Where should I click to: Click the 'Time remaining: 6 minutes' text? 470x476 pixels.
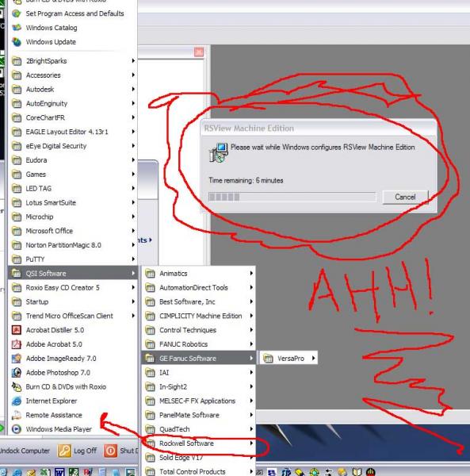(x=246, y=181)
